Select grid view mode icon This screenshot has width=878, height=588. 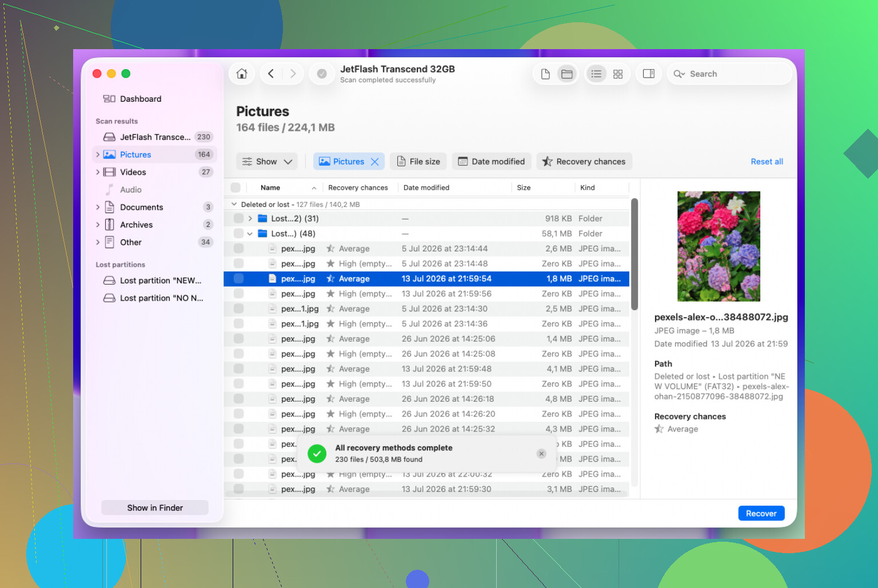click(x=618, y=74)
